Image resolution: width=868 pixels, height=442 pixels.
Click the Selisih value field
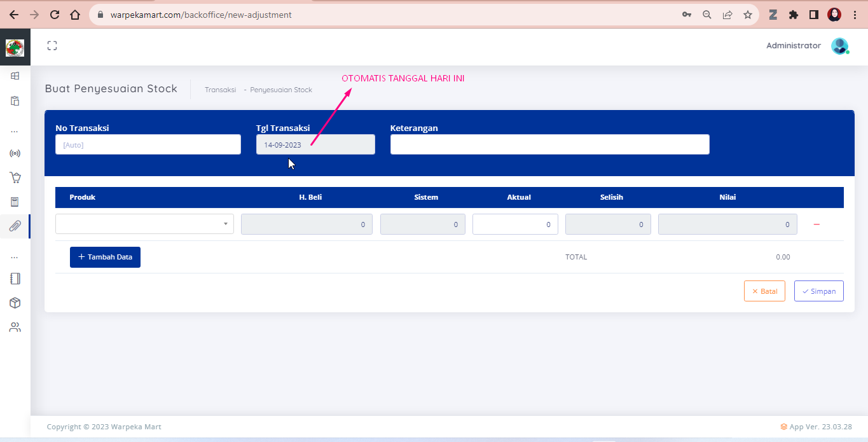pos(608,224)
